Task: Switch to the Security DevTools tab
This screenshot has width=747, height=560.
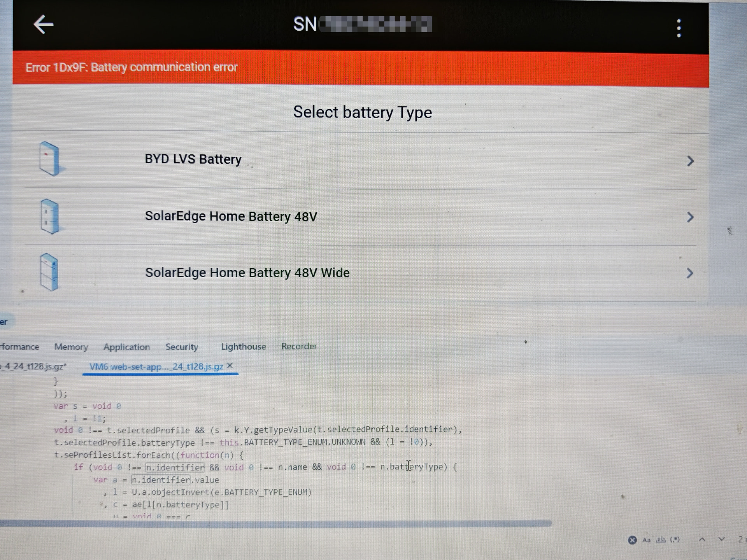Action: point(182,346)
